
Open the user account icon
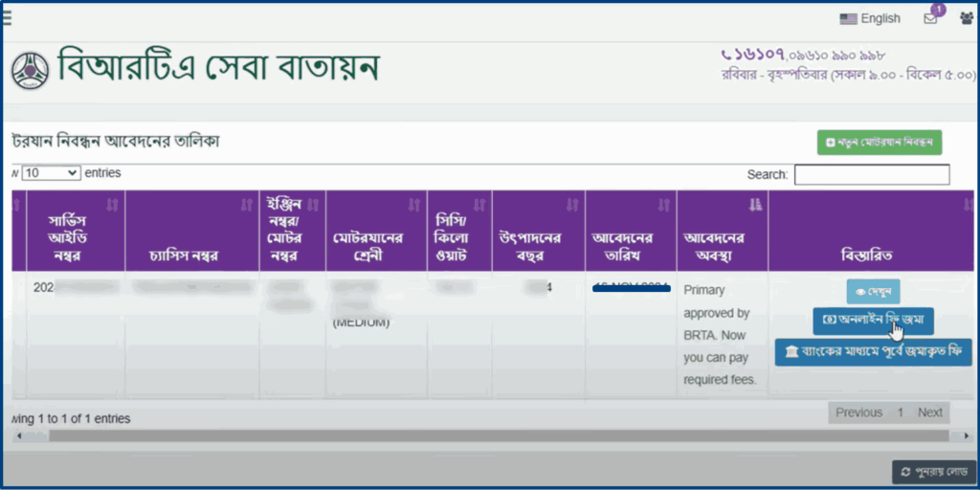click(967, 18)
